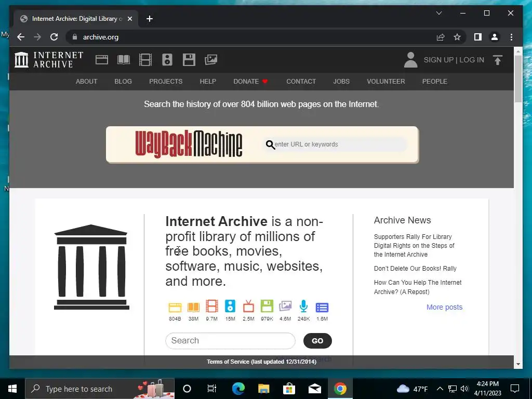Open Supporters Rally For Library news post

pos(414,245)
